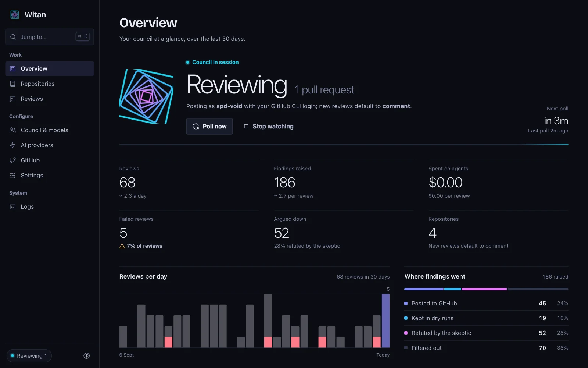Screen dimensions: 588x368
Task: Click the Filtered out gray swatch
Action: tap(406, 348)
